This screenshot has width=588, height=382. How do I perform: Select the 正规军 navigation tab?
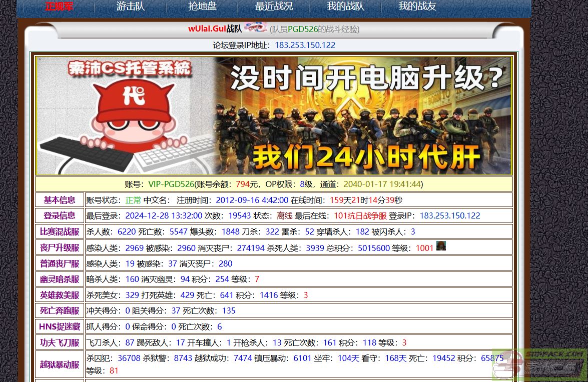pyautogui.click(x=59, y=7)
